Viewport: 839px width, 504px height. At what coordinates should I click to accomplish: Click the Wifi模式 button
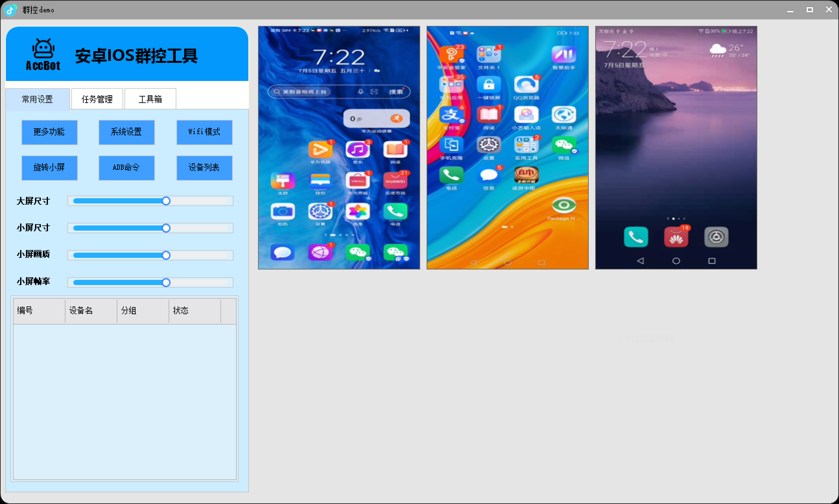click(x=204, y=132)
